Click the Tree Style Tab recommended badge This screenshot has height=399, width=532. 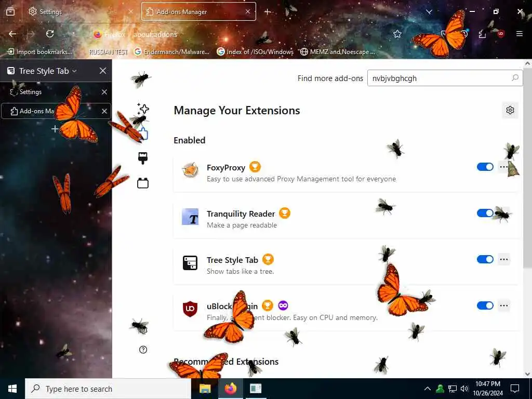(268, 259)
